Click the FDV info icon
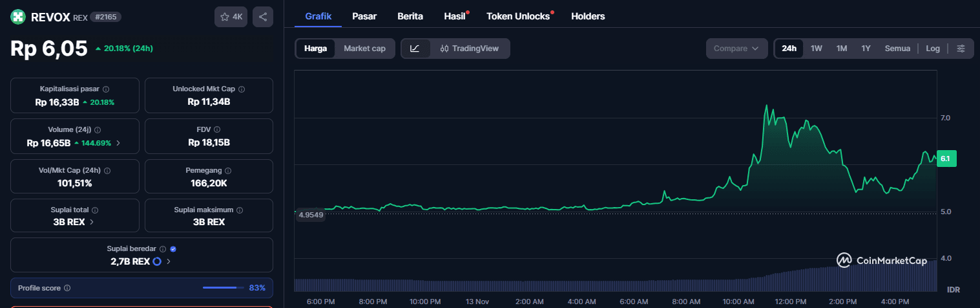This screenshot has height=308, width=980. click(217, 130)
